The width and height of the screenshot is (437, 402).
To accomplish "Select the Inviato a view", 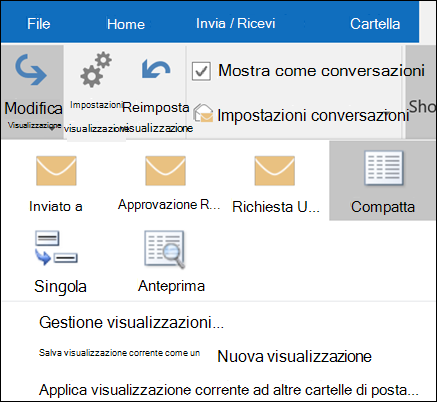I will point(56,184).
